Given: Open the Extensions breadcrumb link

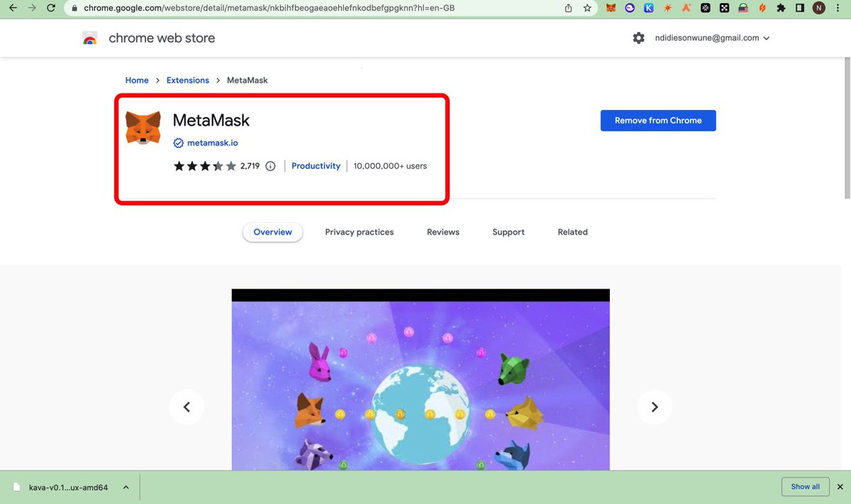Looking at the screenshot, I should click(x=188, y=80).
